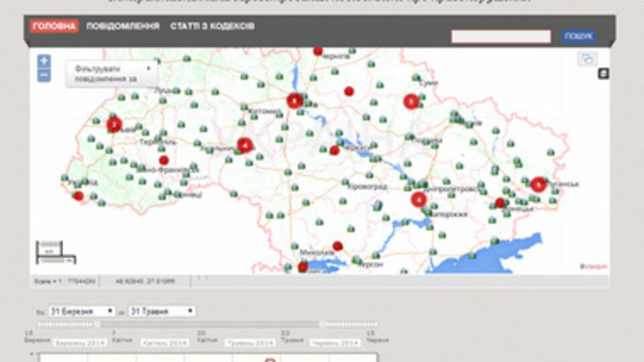Image resolution: width=644 pixels, height=362 pixels.
Task: Go to ГОЛОВНА tab
Action: [54, 26]
